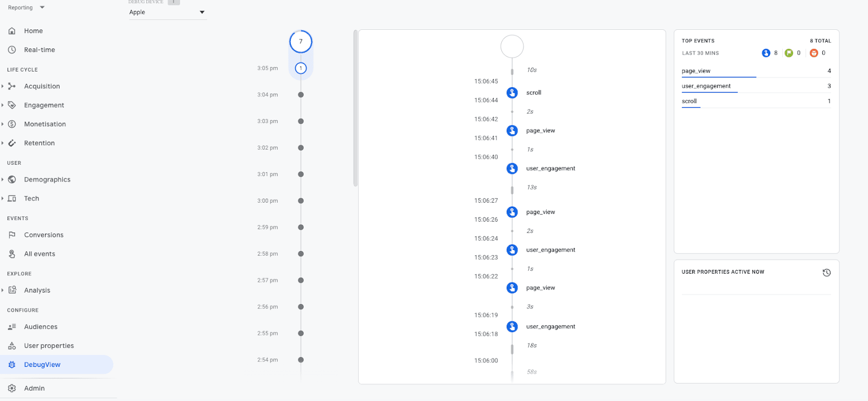The width and height of the screenshot is (868, 401).
Task: Toggle the red error events filter
Action: point(813,53)
